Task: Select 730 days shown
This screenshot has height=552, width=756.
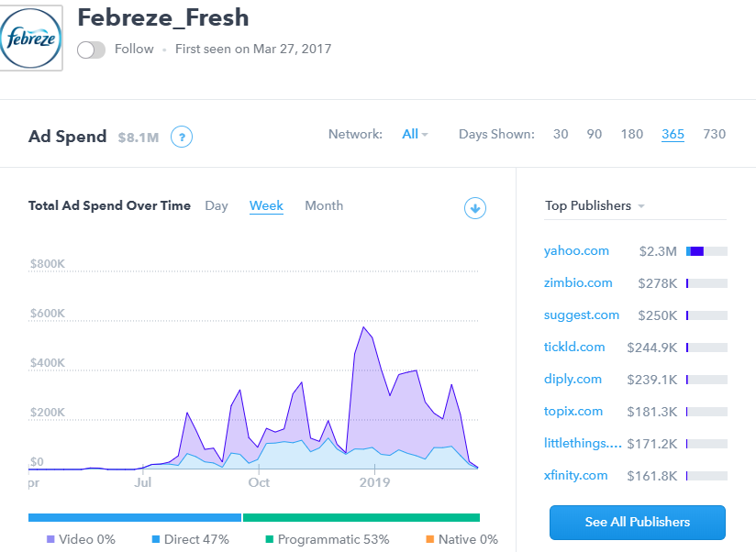Action: pos(714,135)
